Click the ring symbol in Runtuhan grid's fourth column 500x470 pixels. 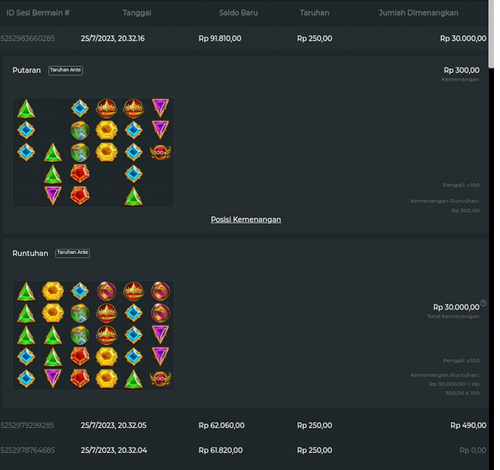(x=107, y=291)
